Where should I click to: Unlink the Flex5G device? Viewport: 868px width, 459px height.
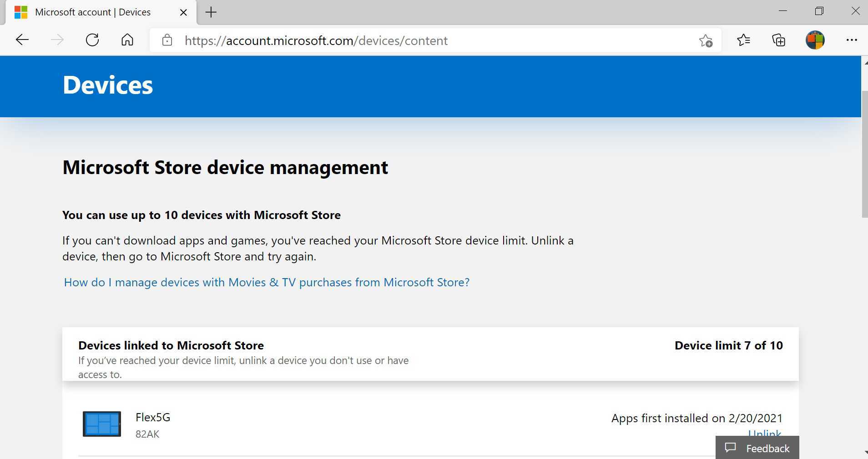pyautogui.click(x=764, y=433)
